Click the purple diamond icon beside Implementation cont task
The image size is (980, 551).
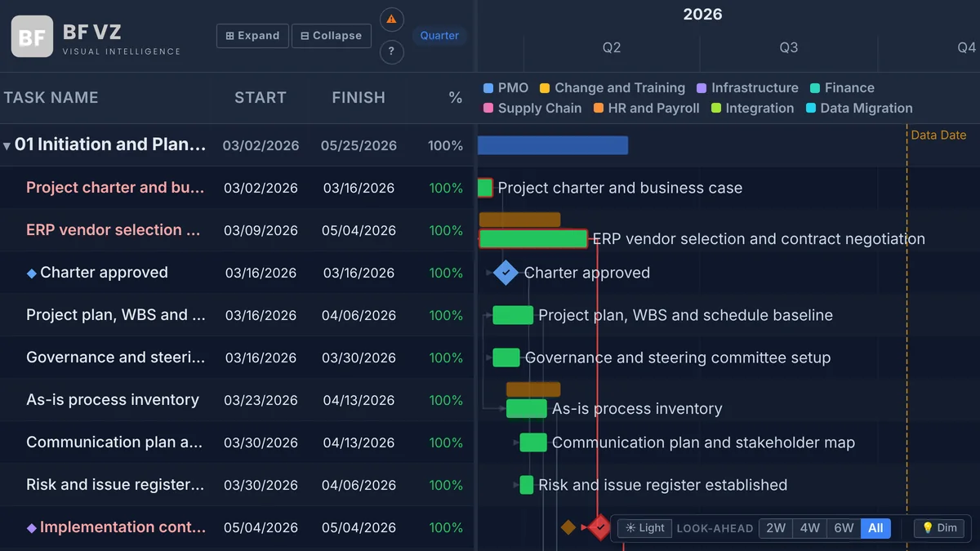point(32,528)
